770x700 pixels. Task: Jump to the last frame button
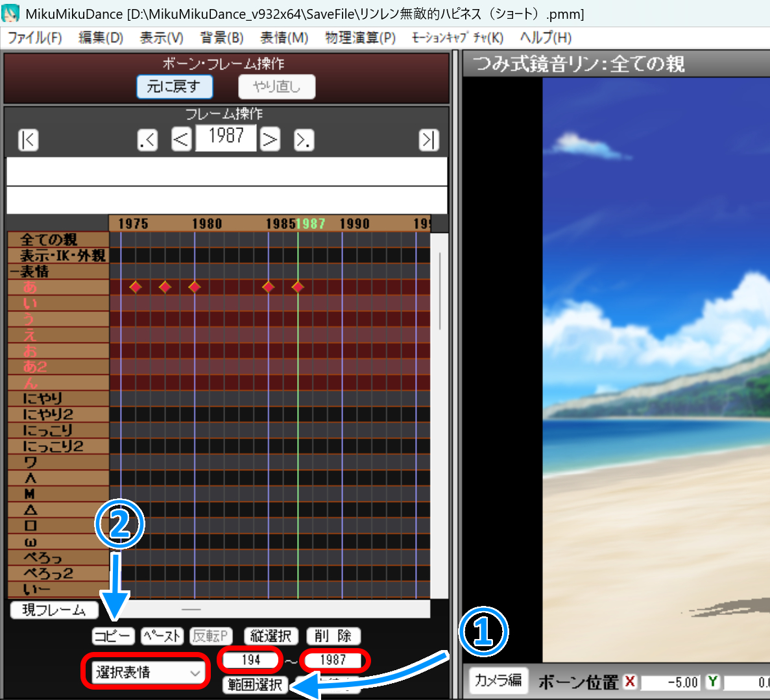429,139
